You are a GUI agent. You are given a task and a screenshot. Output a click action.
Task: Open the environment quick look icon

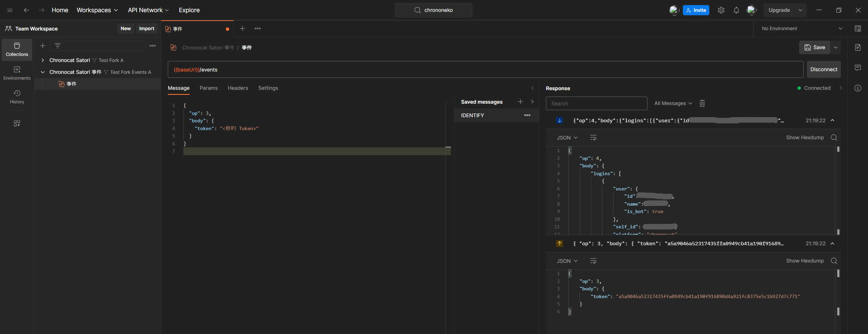click(858, 28)
